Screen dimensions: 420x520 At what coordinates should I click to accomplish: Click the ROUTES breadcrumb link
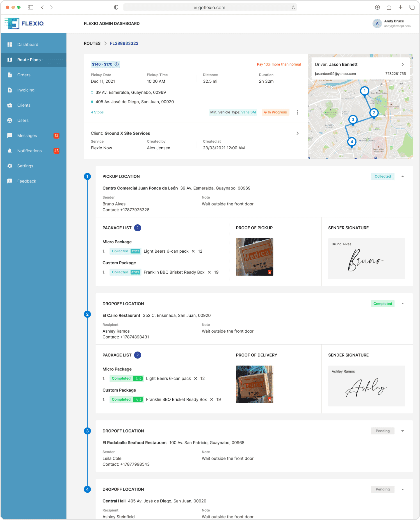point(92,43)
